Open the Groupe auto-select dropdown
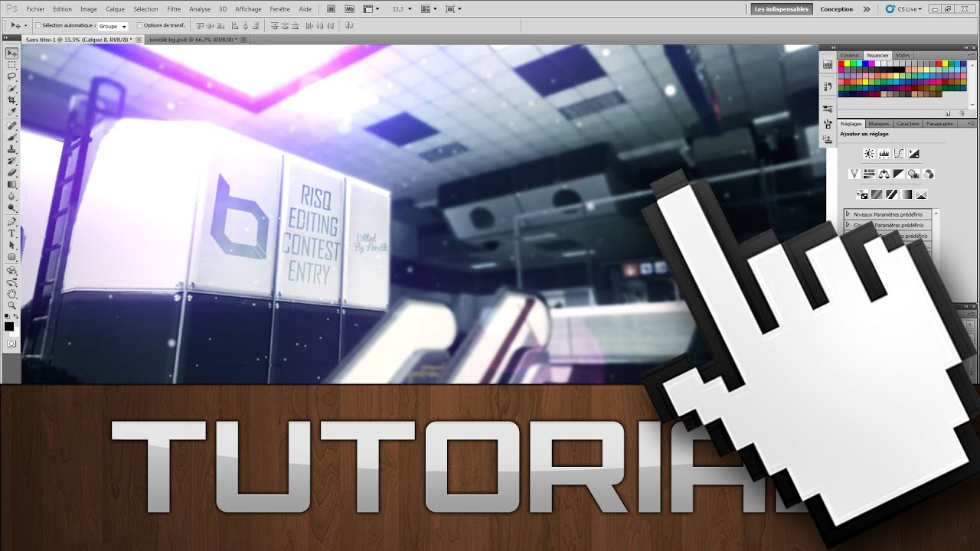Screen dimensions: 980x551 (x=113, y=26)
